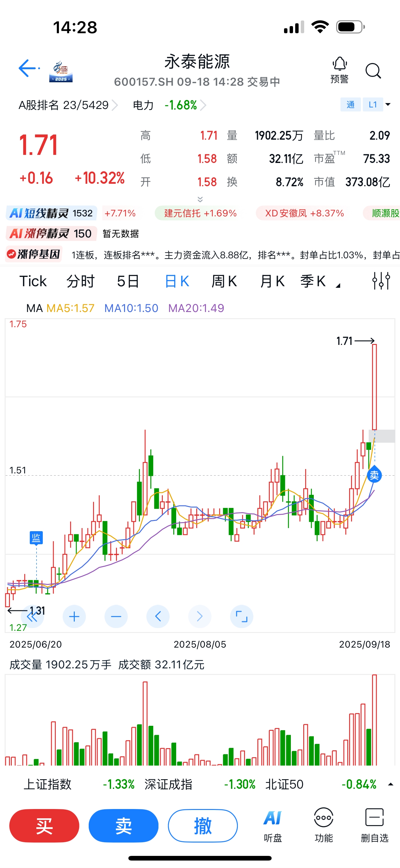Viewport: 400px width, 868px height.
Task: Open the 预警 alert bell
Action: click(x=340, y=70)
